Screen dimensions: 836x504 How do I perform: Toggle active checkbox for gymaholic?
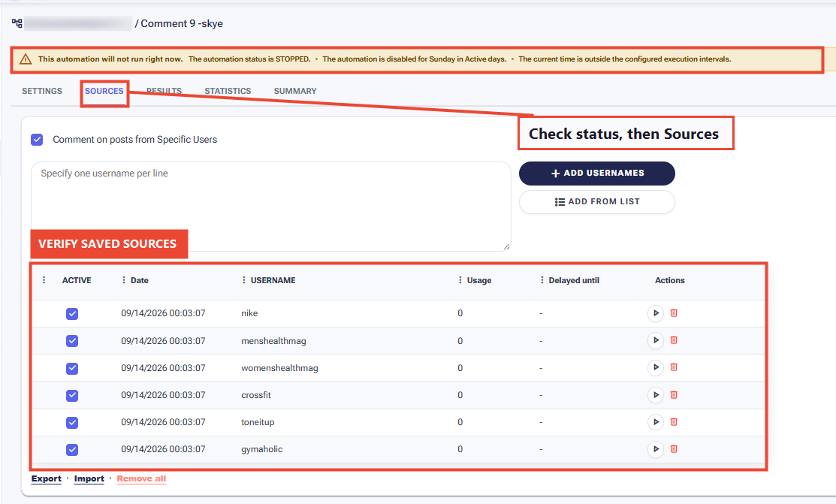click(x=72, y=450)
